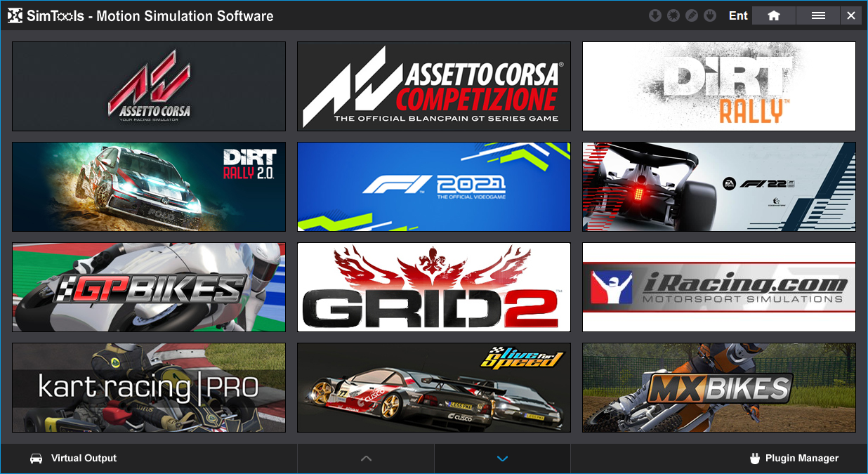This screenshot has width=868, height=474.
Task: Pick the Kart Racing Pro tile
Action: click(x=149, y=388)
